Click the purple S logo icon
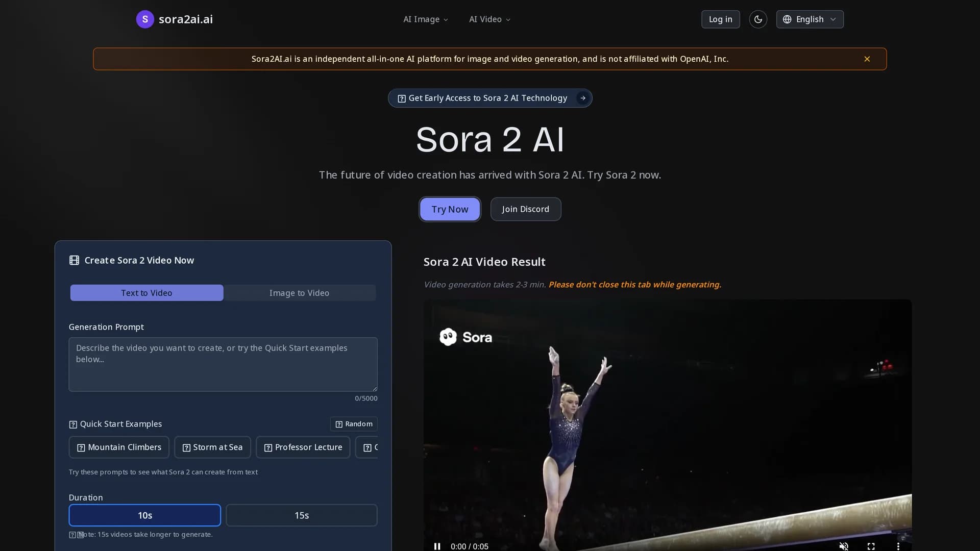 (145, 19)
